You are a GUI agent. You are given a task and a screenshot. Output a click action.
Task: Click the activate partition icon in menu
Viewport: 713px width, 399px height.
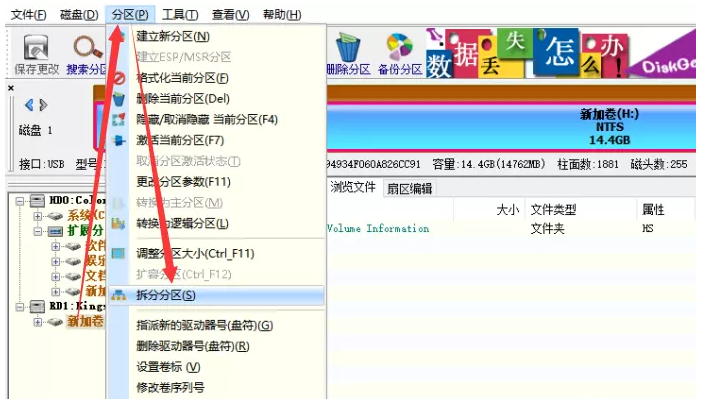119,141
